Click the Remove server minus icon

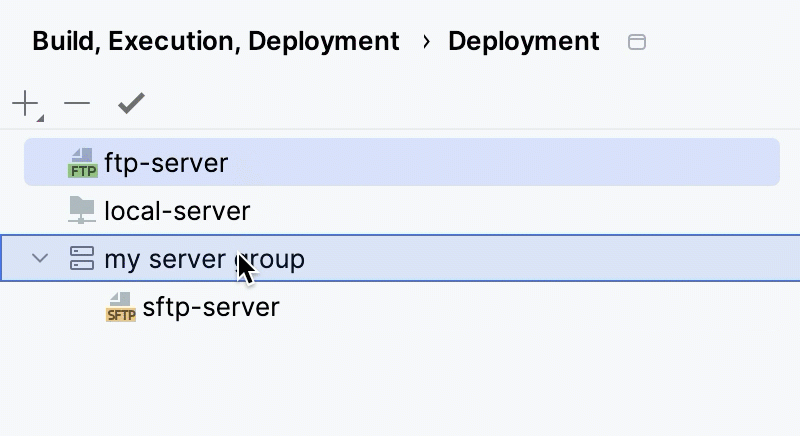pos(77,102)
